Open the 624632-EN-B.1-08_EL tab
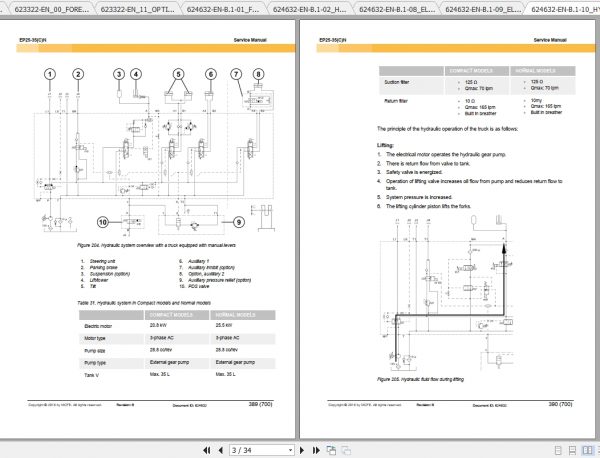 pos(395,9)
